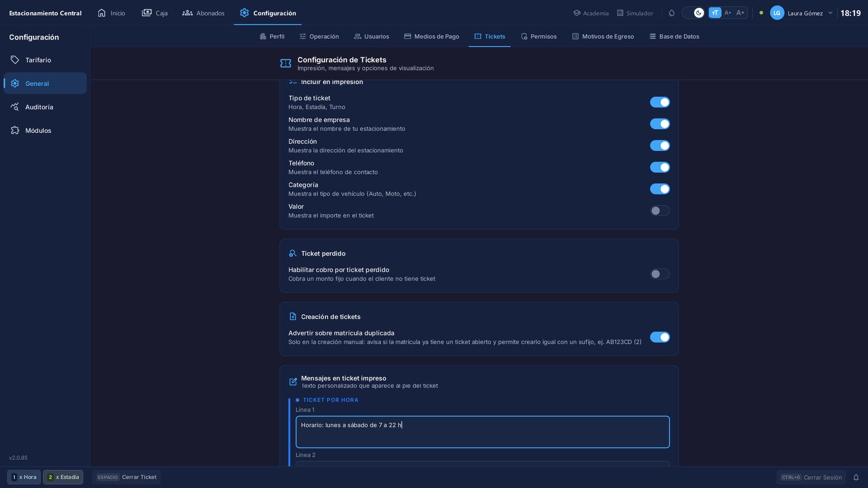This screenshot has width=868, height=488.
Task: Click the droplet color theme icon
Action: pos(672,13)
